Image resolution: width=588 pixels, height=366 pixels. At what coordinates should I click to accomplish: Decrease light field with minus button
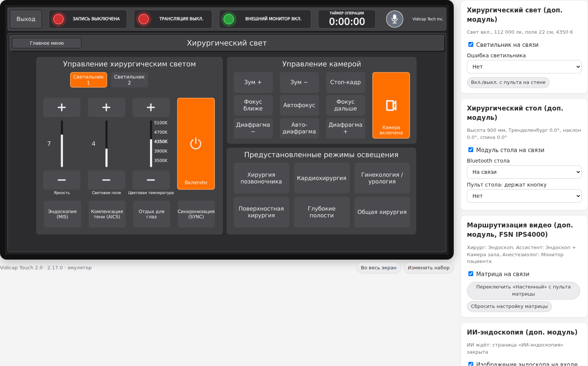pos(106,180)
